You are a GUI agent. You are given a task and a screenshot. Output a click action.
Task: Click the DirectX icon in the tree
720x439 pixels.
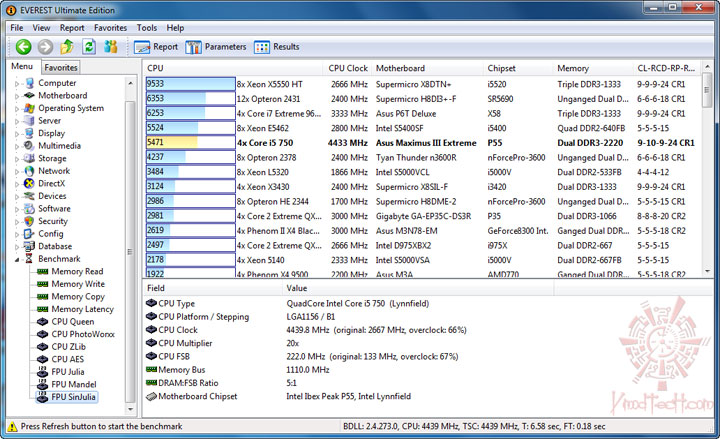pyautogui.click(x=30, y=183)
